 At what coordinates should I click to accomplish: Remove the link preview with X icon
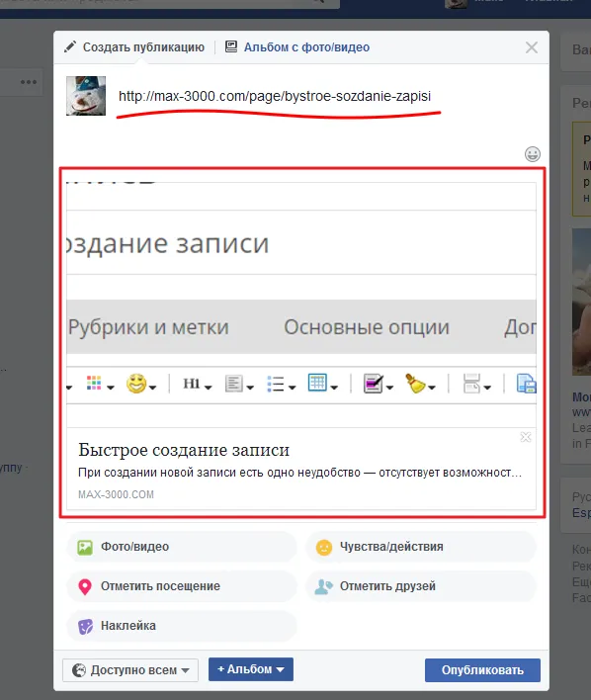[526, 437]
